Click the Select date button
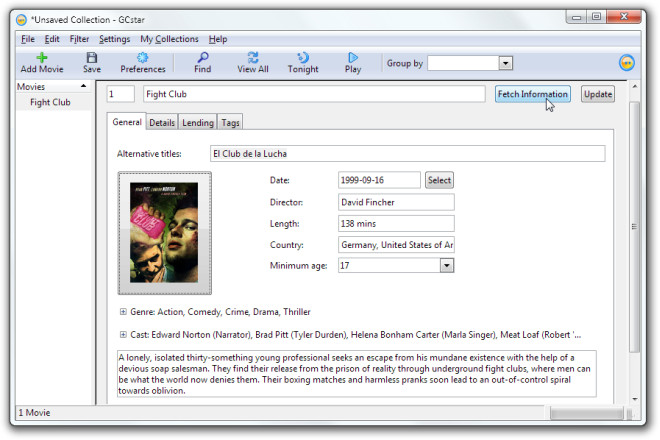 (x=439, y=180)
